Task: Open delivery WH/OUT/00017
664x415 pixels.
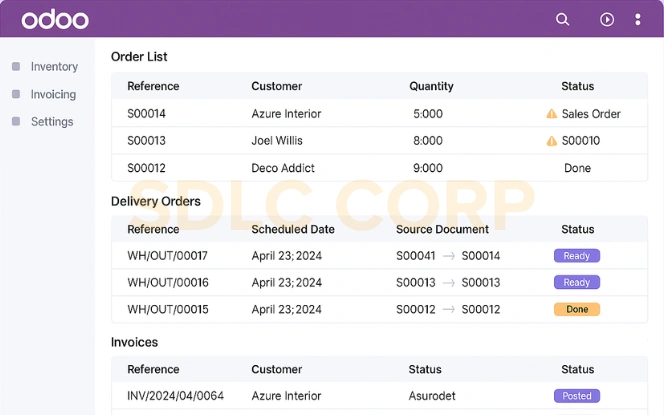Action: click(168, 256)
